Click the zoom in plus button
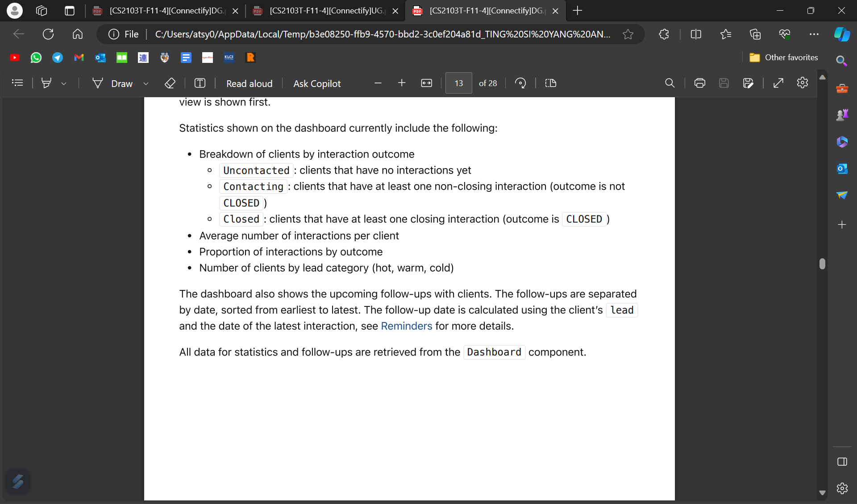This screenshot has height=504, width=857. (402, 83)
